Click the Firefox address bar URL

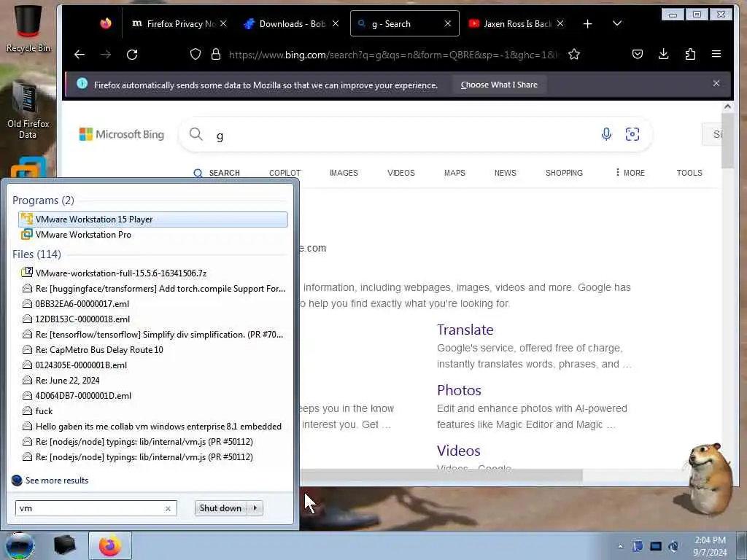pyautogui.click(x=393, y=54)
